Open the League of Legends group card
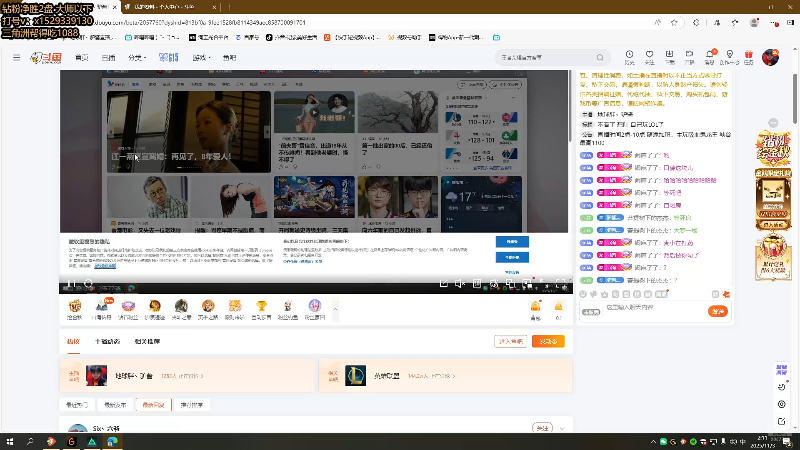Viewport: 800px width, 450px height. pyautogui.click(x=445, y=376)
